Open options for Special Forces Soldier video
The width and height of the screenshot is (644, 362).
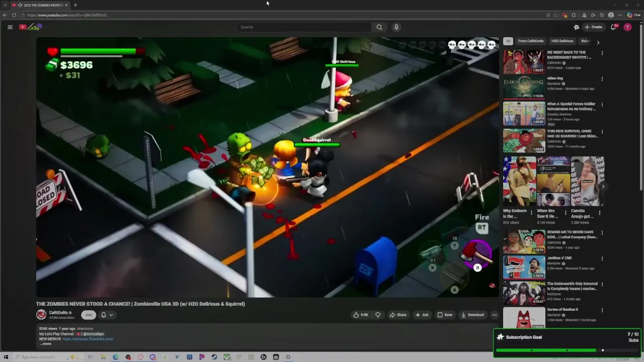[x=602, y=105]
